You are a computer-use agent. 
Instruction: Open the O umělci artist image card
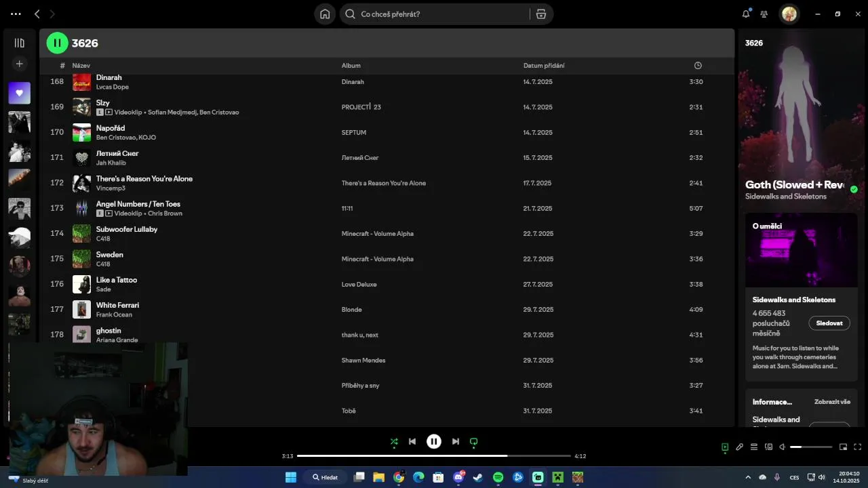pyautogui.click(x=802, y=251)
